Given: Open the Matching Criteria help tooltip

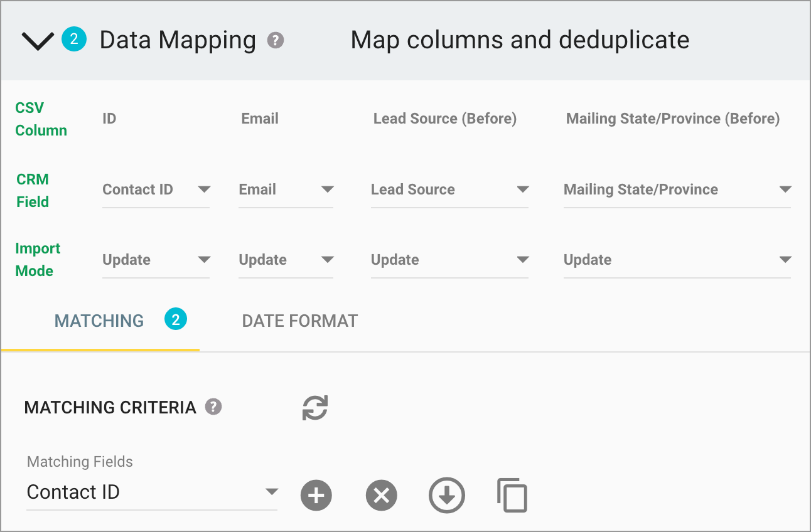Looking at the screenshot, I should (x=213, y=407).
